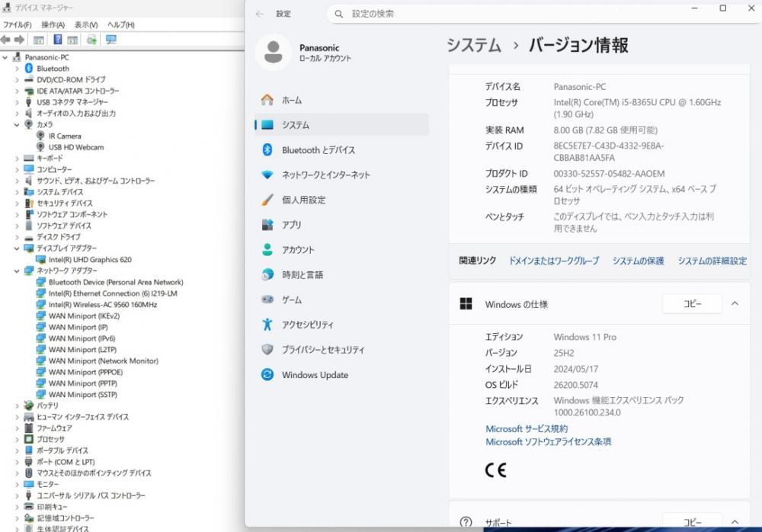This screenshot has height=532, width=762.
Task: Click the monitor scan icon in Device Manager toolbar
Action: click(x=111, y=40)
